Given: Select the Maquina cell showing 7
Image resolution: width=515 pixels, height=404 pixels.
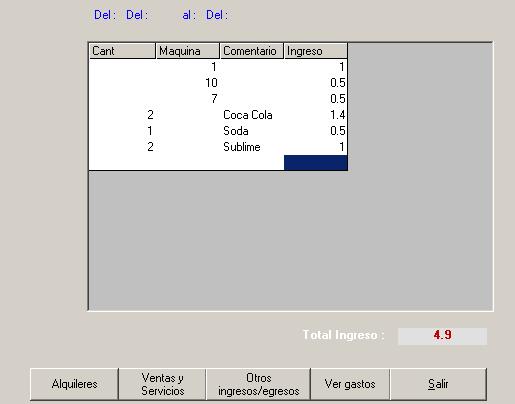Looking at the screenshot, I should point(188,99).
